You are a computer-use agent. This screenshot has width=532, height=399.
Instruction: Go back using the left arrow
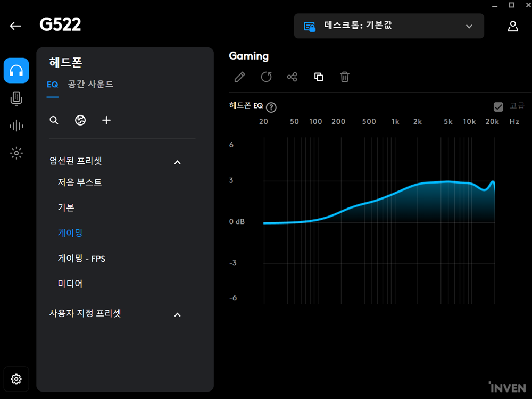click(15, 26)
